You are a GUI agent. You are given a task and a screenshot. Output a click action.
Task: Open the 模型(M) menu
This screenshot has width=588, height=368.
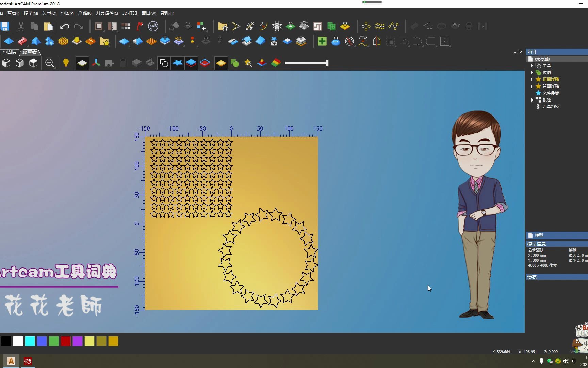31,13
